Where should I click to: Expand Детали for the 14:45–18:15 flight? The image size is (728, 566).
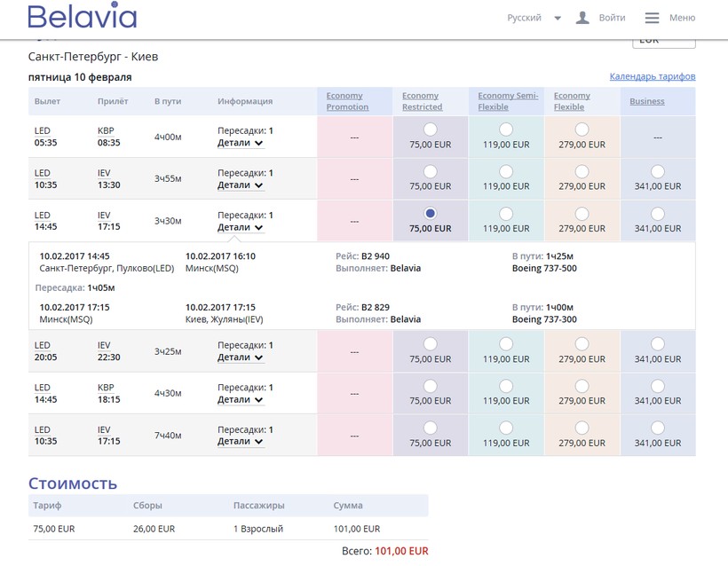[x=241, y=399]
